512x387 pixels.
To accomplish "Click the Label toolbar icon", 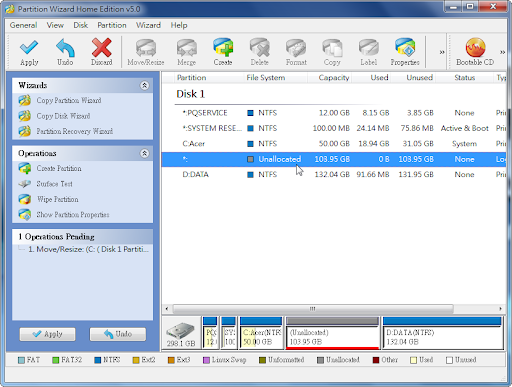I will click(369, 48).
